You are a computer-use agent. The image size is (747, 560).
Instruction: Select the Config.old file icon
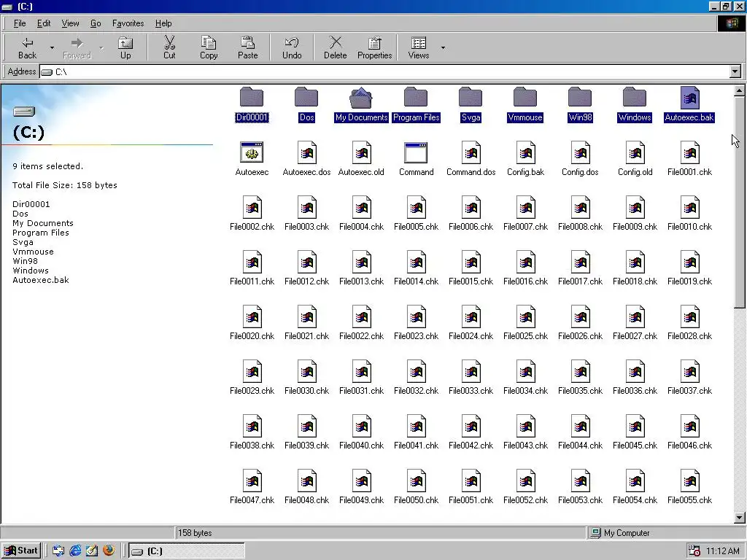635,152
